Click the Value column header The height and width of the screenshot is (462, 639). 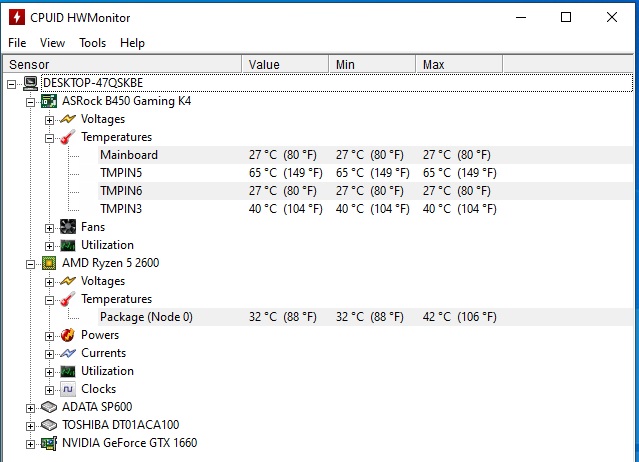(285, 64)
